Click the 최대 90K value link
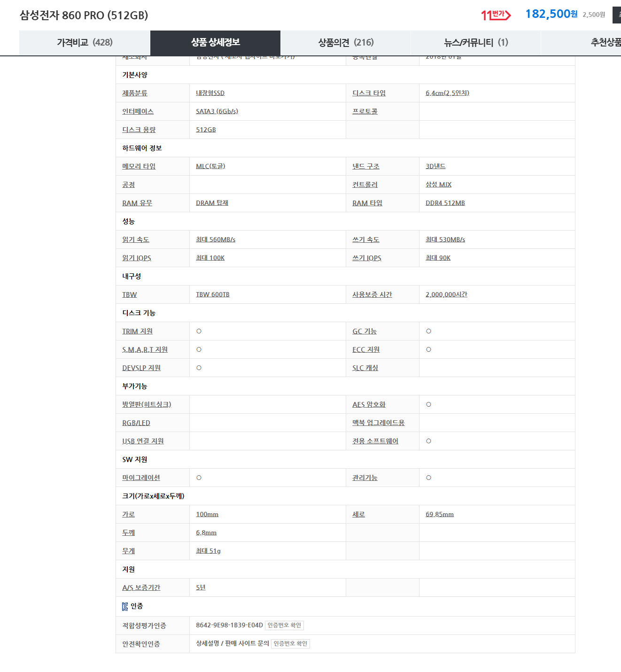 (x=438, y=258)
